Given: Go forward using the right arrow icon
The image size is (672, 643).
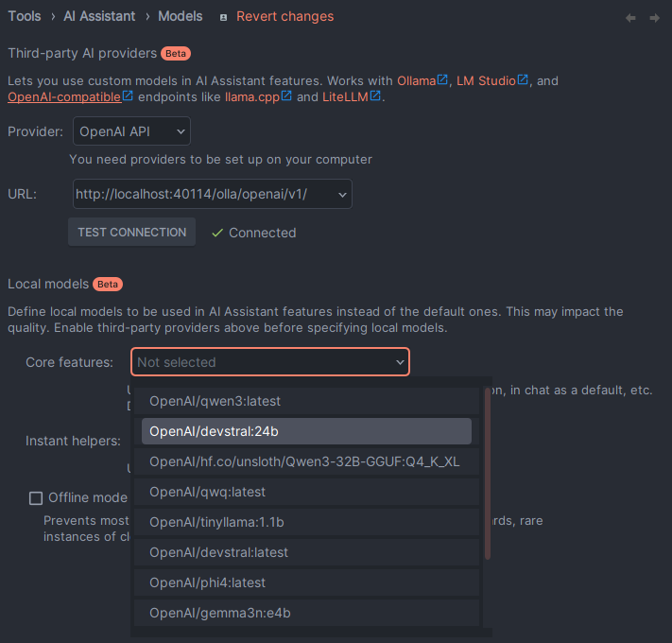Looking at the screenshot, I should pos(654,18).
